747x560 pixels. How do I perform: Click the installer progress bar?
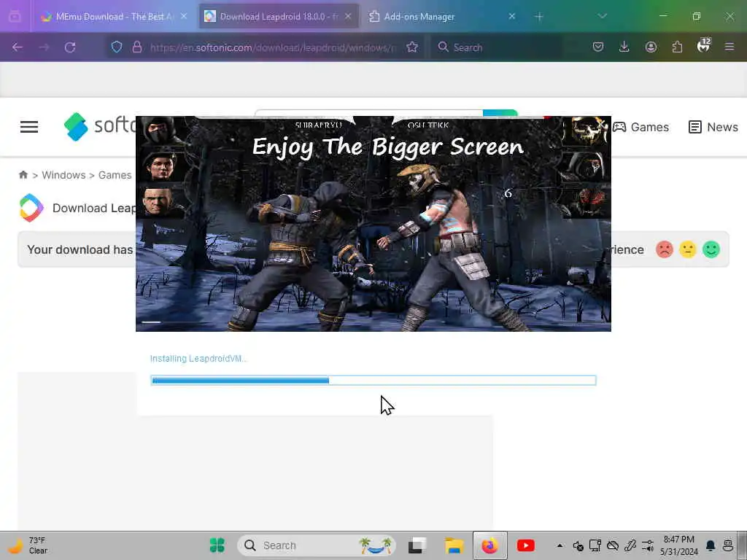pos(373,380)
